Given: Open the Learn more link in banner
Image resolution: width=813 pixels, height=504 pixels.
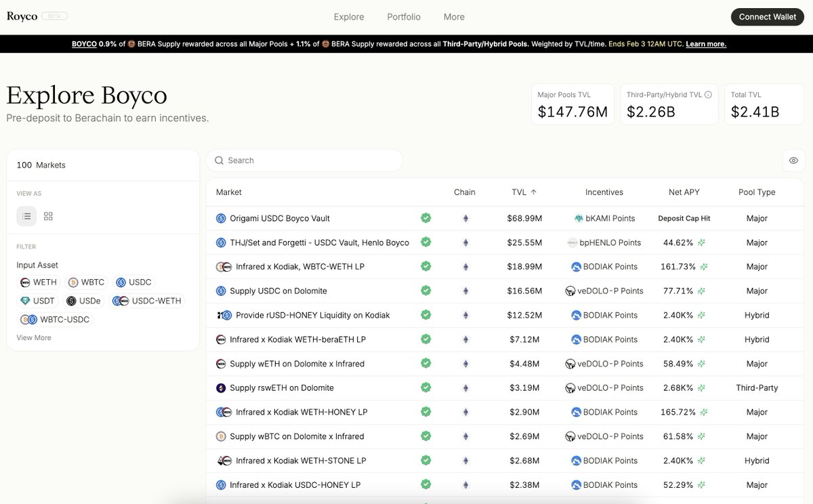Looking at the screenshot, I should pos(706,44).
